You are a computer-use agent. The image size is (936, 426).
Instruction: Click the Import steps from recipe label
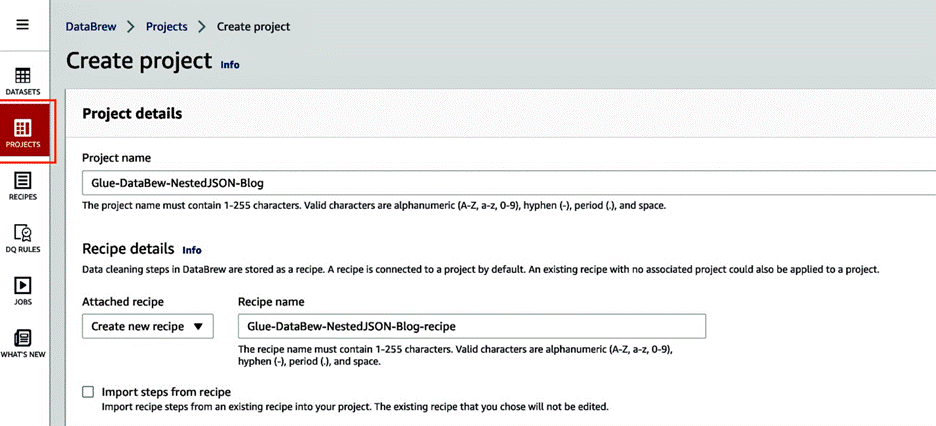(166, 392)
